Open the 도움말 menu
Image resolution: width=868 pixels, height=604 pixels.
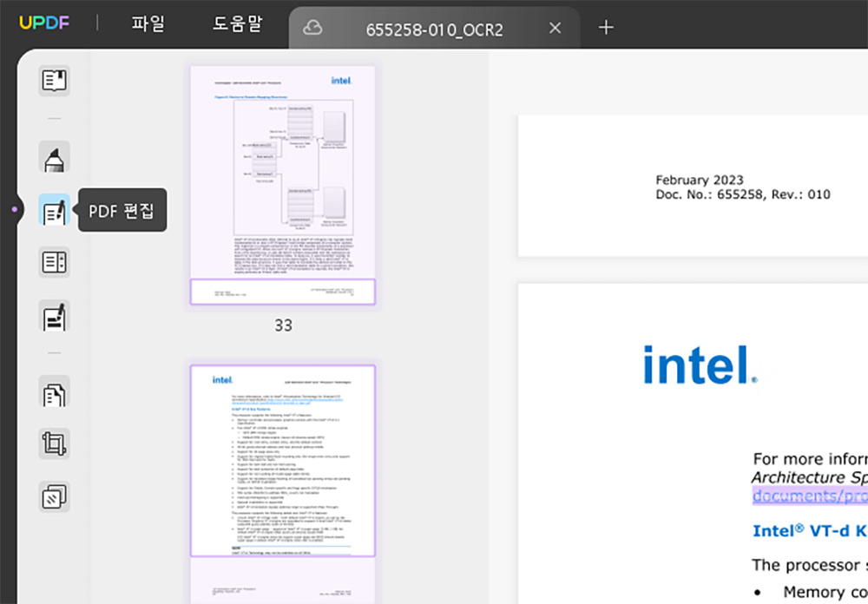pos(238,23)
